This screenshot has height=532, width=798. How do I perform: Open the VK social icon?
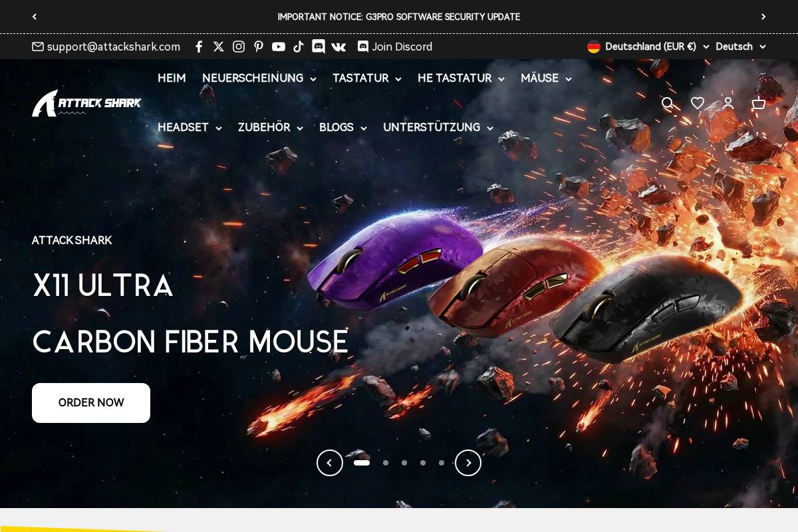(338, 47)
